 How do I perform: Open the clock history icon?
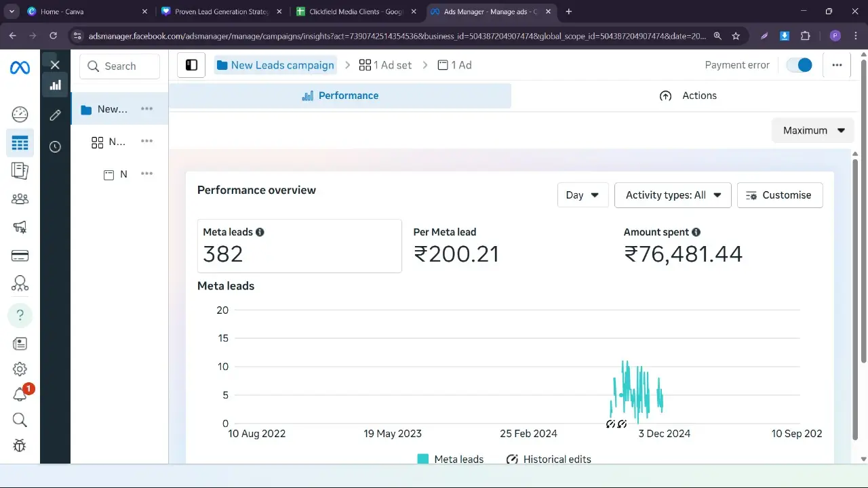click(x=55, y=146)
